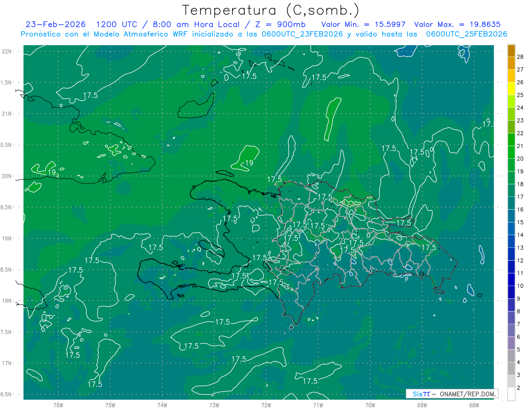Click the colorbar label '9'
532x411 pixels.
click(x=518, y=299)
